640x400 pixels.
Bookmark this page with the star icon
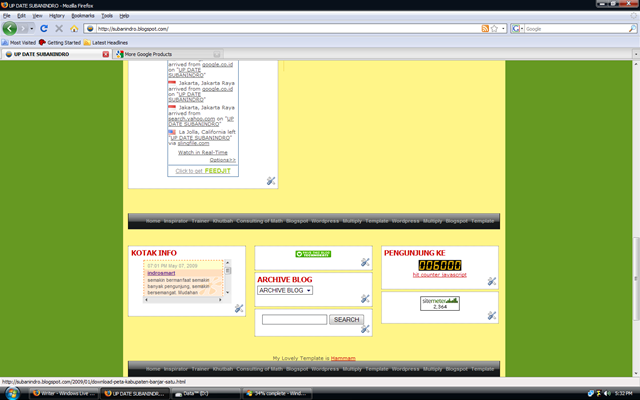[x=494, y=29]
